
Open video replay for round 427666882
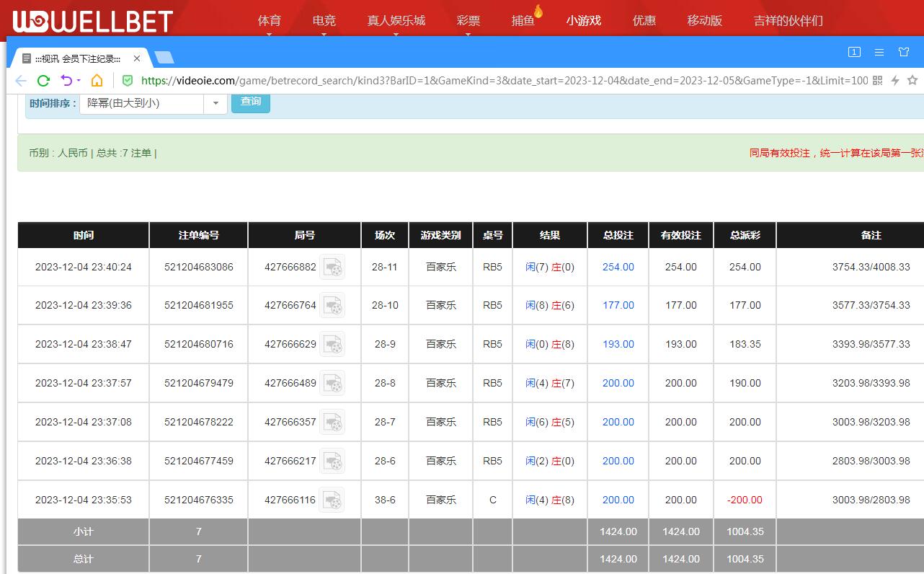tap(332, 268)
